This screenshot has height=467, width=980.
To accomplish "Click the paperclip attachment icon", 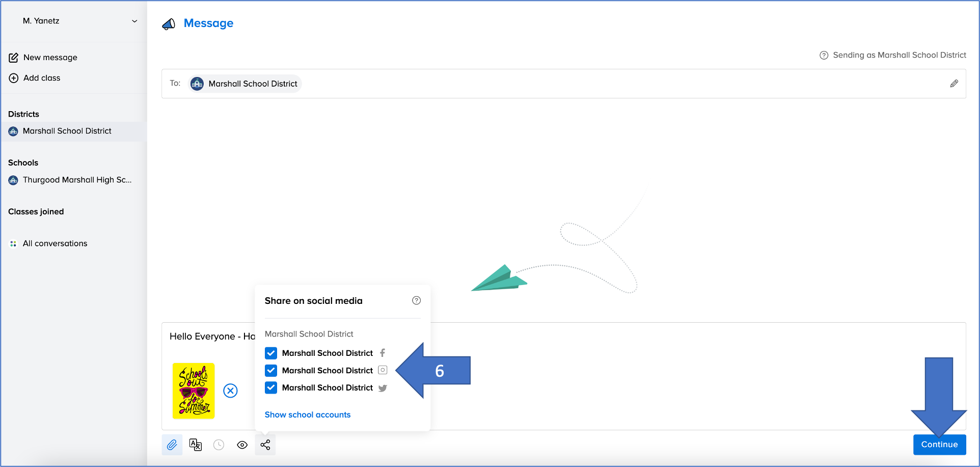I will 172,445.
